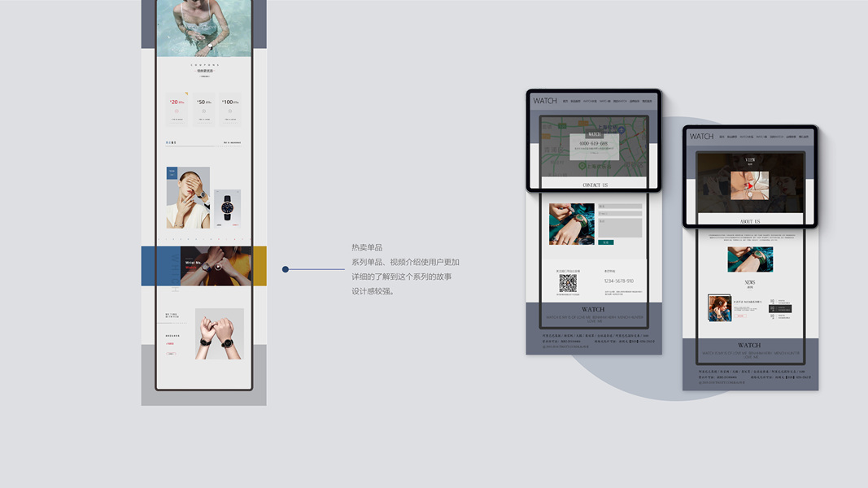Click the NEWS section heading

[750, 282]
